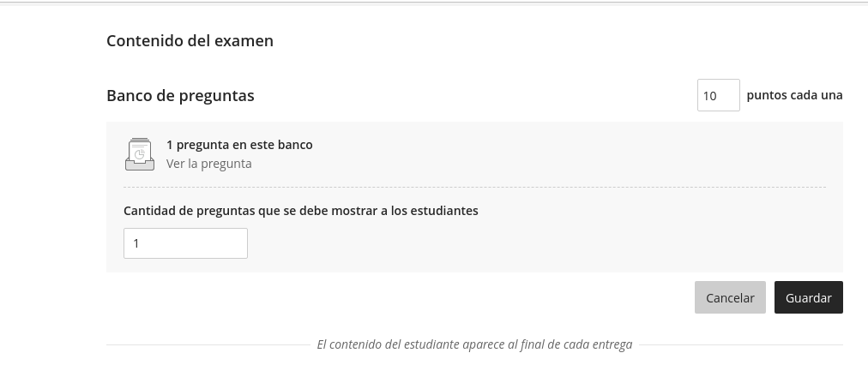Viewport: 868px width, 383px height.
Task: Click the Contenido del examen heading
Action: click(190, 41)
